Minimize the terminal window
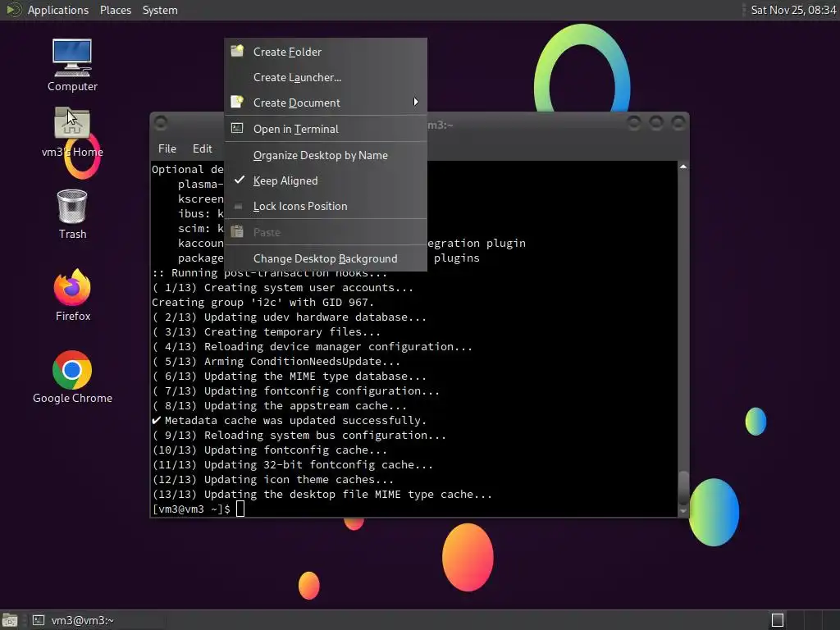This screenshot has width=840, height=630. pyautogui.click(x=634, y=123)
